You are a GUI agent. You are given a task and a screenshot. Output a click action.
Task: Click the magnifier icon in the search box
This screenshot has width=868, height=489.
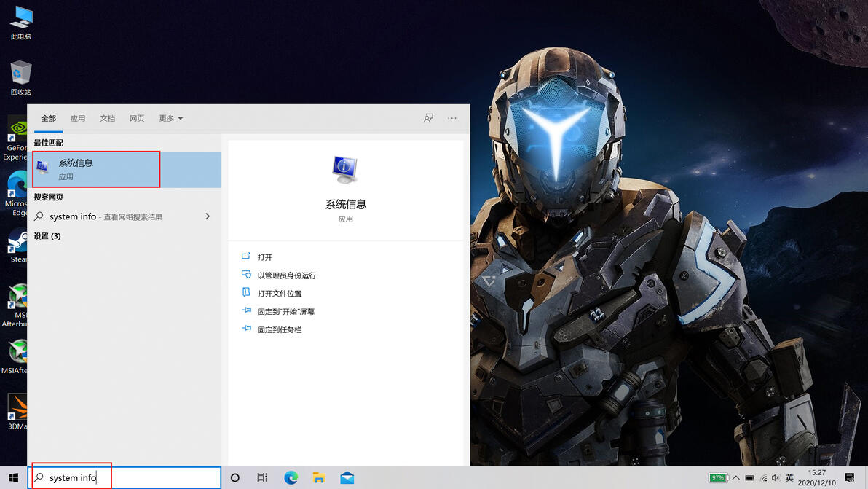point(39,477)
